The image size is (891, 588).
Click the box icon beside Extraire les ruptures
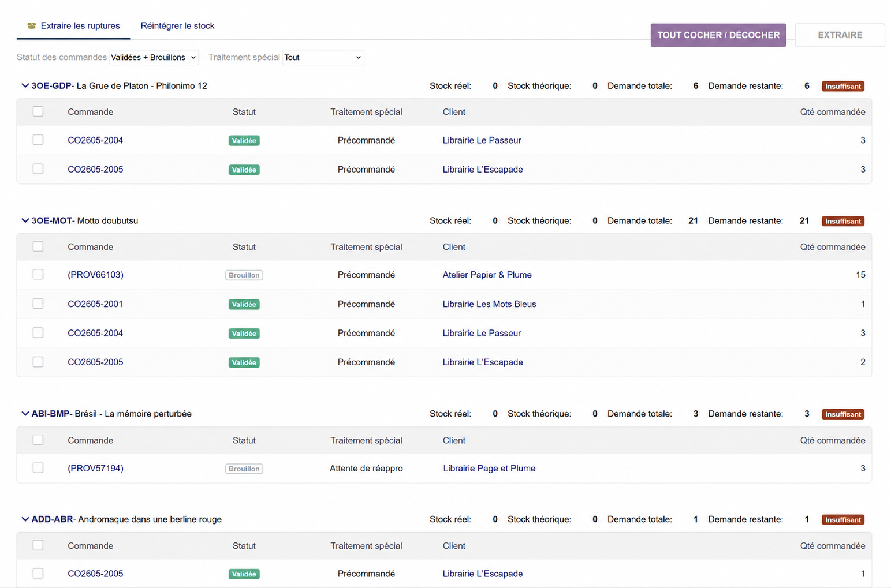click(x=32, y=26)
